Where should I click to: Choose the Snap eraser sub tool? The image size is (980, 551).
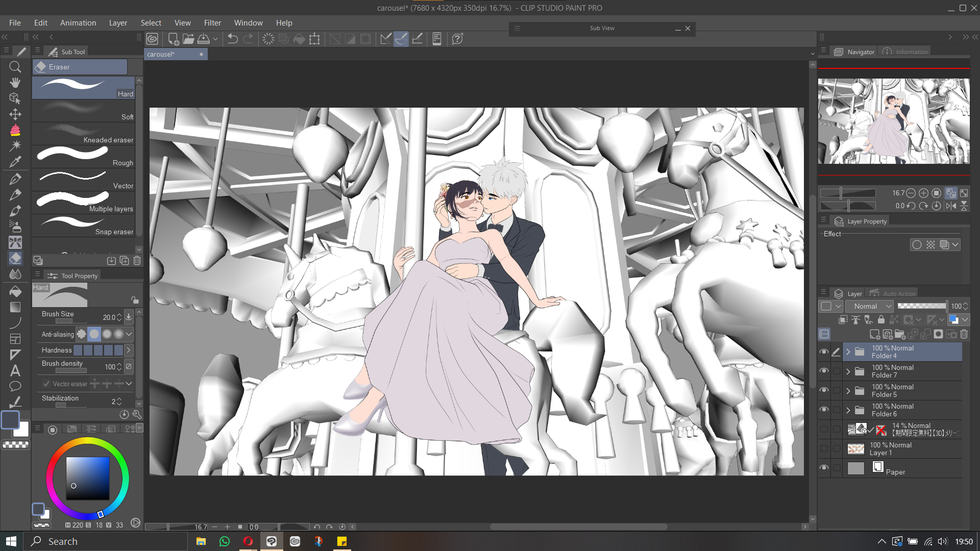[x=84, y=226]
